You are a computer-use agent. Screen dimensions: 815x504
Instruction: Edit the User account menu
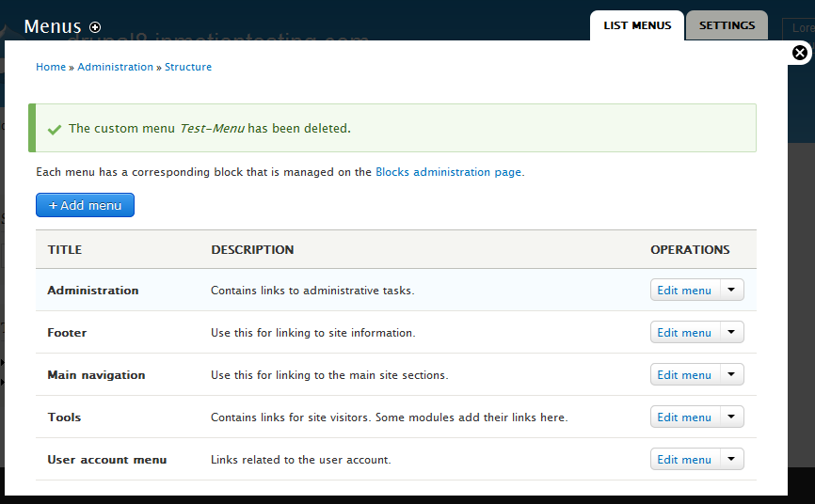(x=684, y=460)
